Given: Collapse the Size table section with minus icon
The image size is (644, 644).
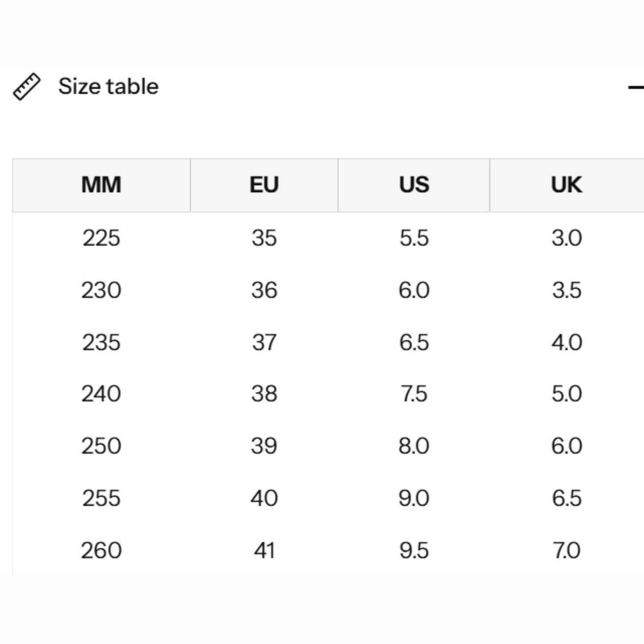Looking at the screenshot, I should coord(636,87).
